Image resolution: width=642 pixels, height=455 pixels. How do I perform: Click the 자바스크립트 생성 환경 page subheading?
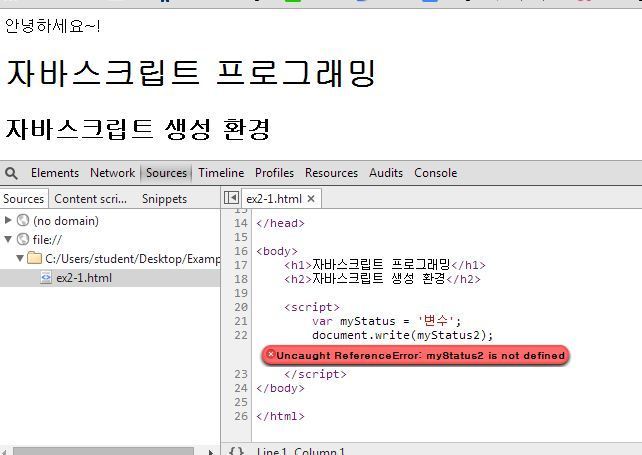pos(138,129)
